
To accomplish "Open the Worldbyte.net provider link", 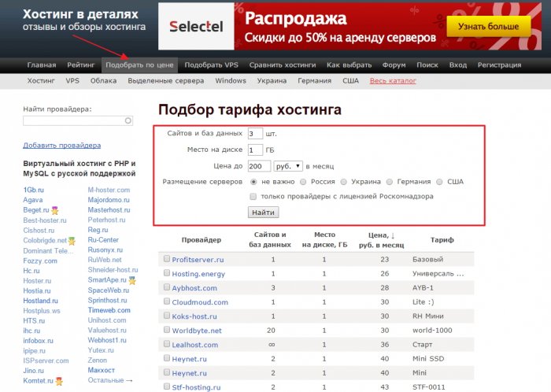I will [x=197, y=331].
